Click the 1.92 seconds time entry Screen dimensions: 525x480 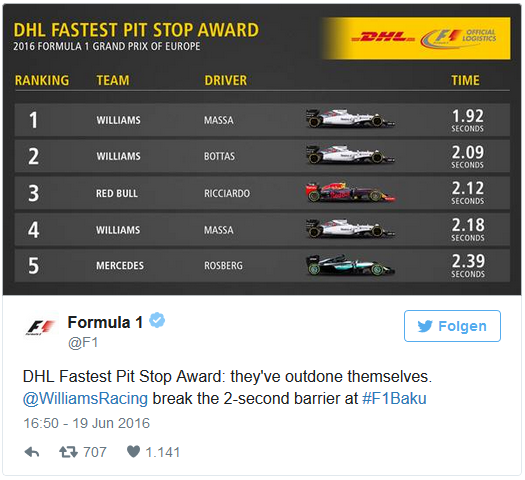[467, 120]
